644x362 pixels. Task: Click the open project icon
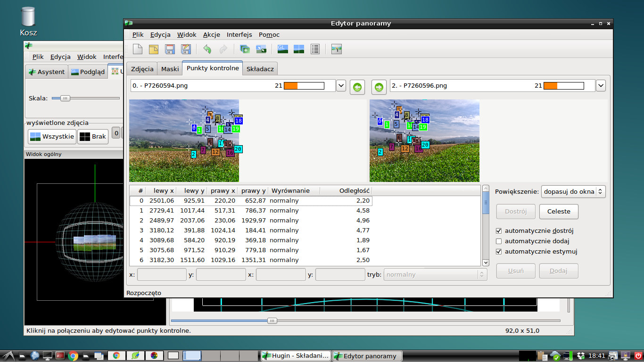pos(154,49)
